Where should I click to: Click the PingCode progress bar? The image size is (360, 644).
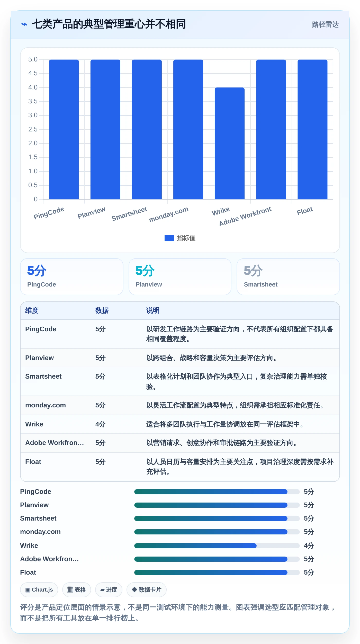point(217,492)
